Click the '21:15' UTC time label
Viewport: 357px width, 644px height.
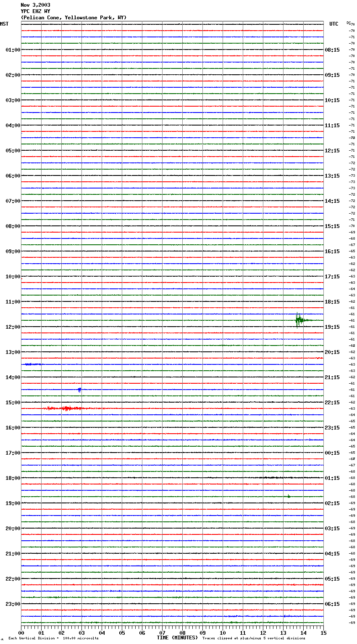[332, 377]
